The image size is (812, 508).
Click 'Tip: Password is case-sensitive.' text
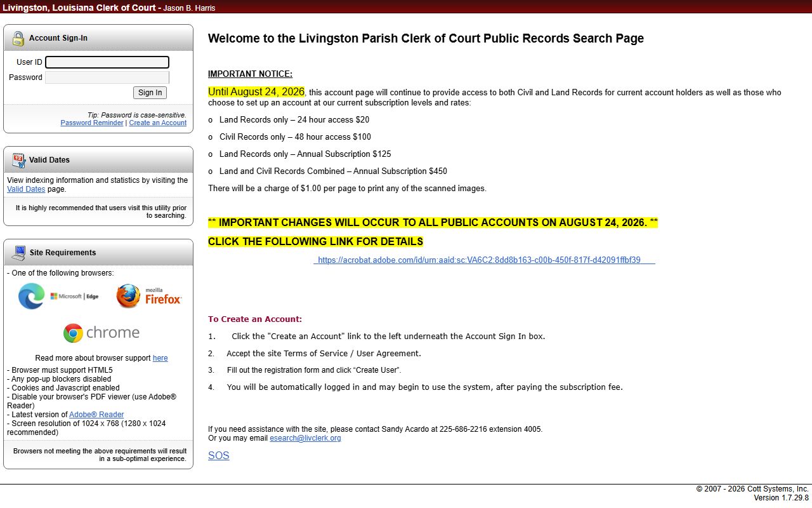(137, 116)
